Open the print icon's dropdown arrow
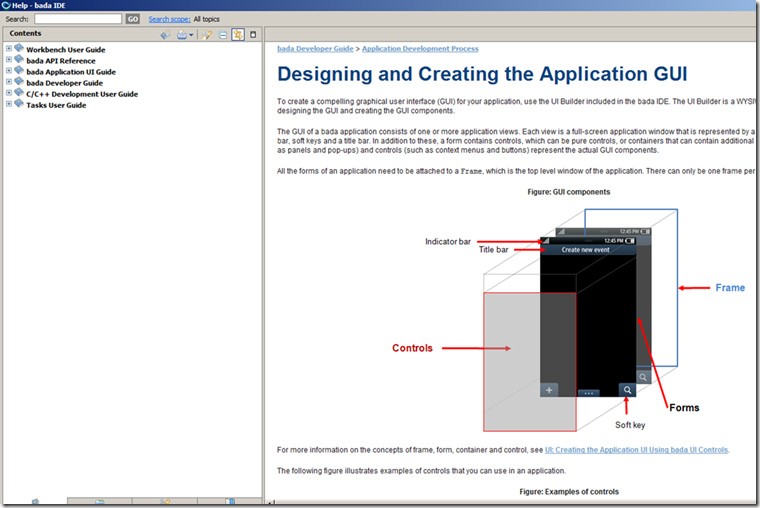Viewport: 760px width, 508px height. point(191,35)
